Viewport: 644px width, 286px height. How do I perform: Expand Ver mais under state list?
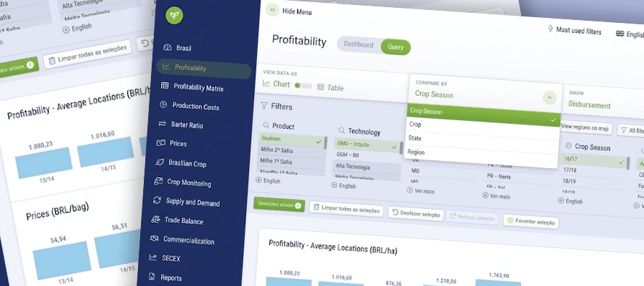[420, 191]
